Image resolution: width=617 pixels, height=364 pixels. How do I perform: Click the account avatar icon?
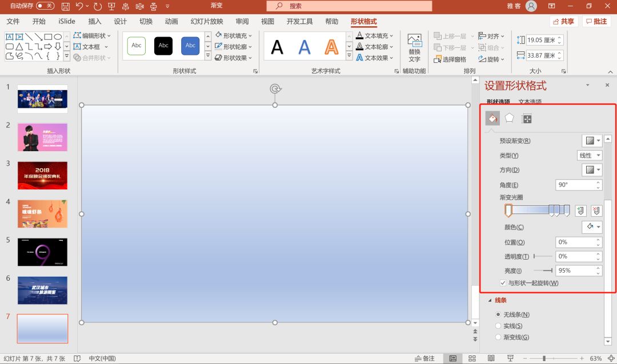click(531, 6)
